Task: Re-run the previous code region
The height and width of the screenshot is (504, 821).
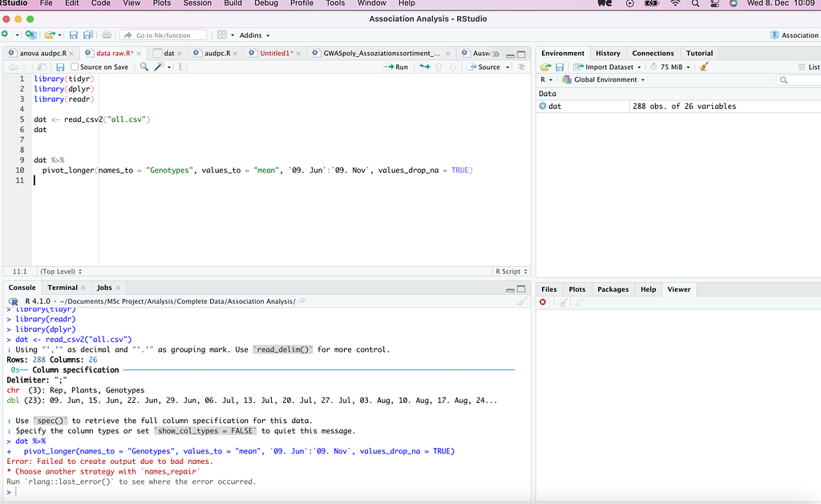Action: 425,67
